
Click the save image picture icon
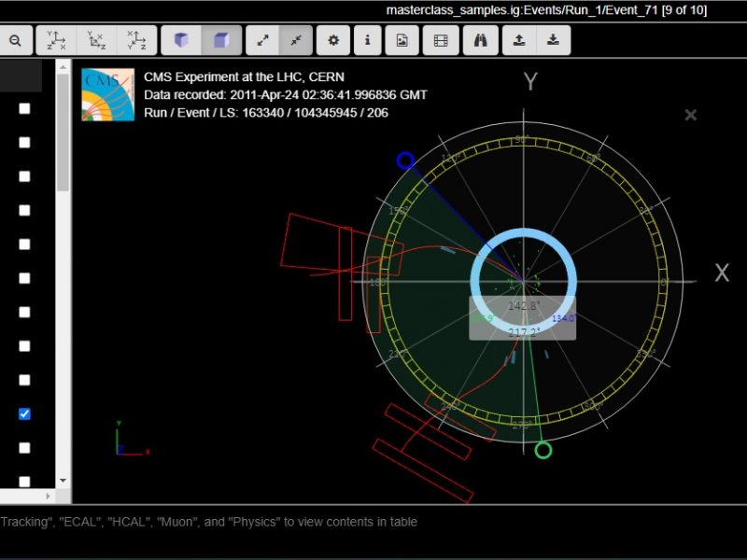[x=402, y=40]
